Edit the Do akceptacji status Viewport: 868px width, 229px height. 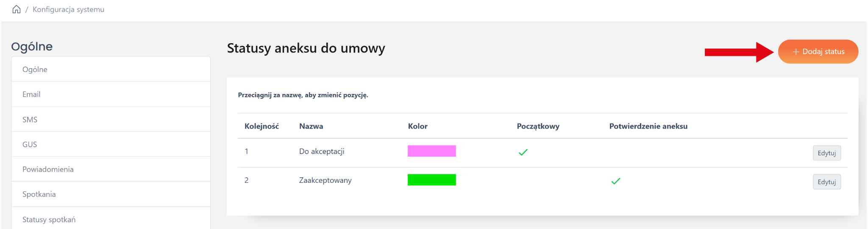click(x=826, y=153)
